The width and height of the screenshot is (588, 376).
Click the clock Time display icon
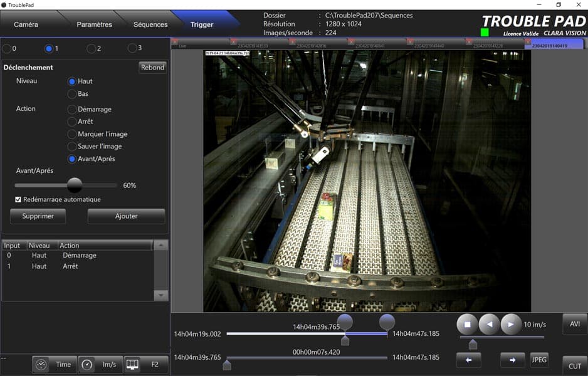(41, 364)
